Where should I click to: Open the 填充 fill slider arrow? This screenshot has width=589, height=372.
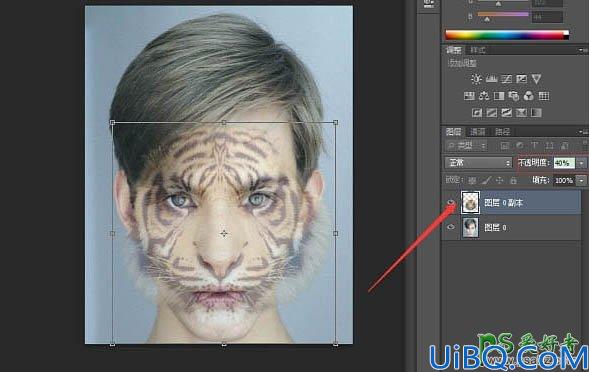[x=582, y=180]
